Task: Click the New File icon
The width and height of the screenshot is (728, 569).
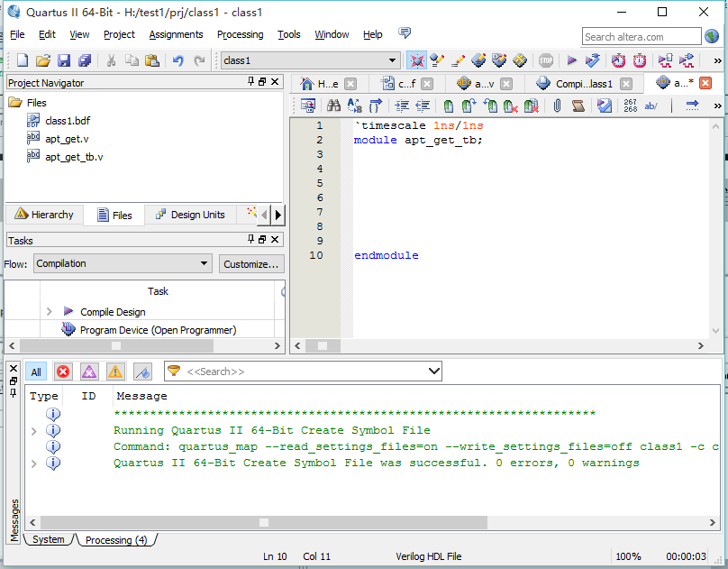Action: point(23,60)
